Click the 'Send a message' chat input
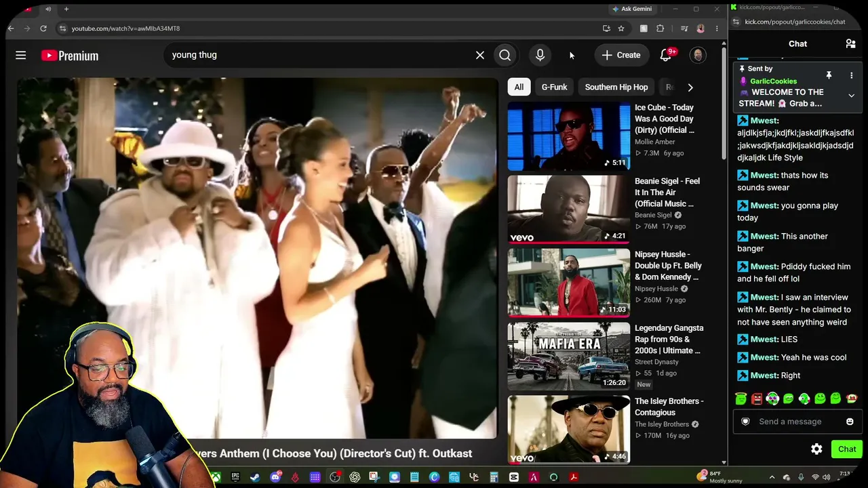This screenshot has height=488, width=868. tap(797, 422)
